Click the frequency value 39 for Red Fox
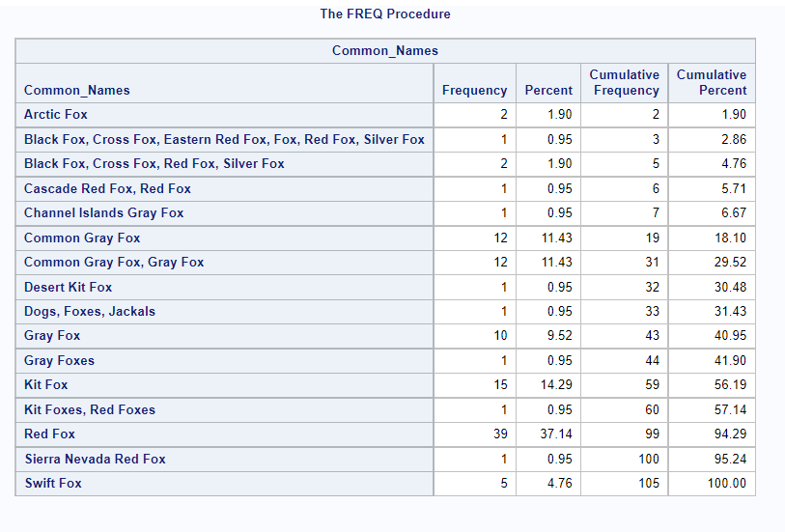785x532 pixels. 499,434
